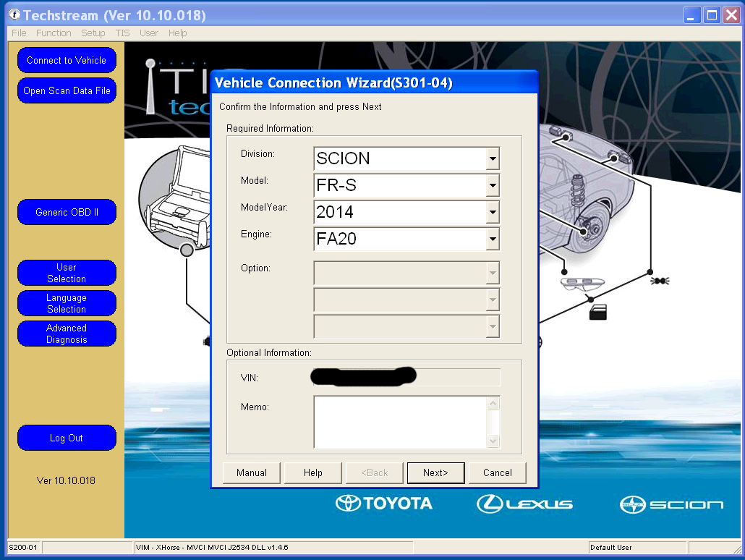Open Scan Data File from sidebar
The height and width of the screenshot is (560, 745).
(67, 91)
